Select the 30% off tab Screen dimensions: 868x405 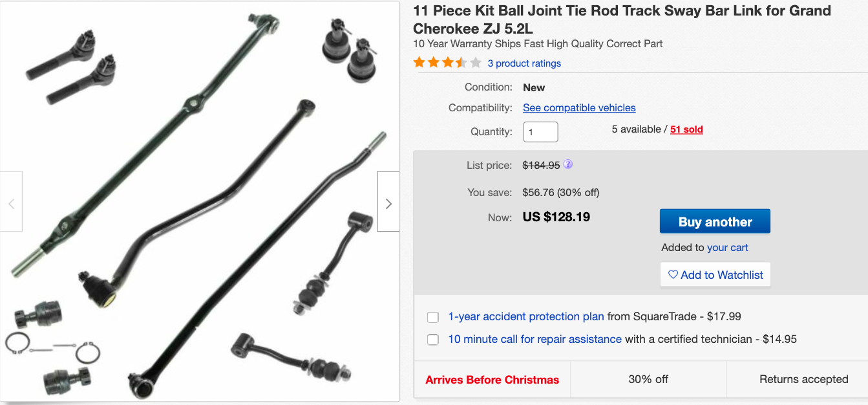[x=648, y=380]
